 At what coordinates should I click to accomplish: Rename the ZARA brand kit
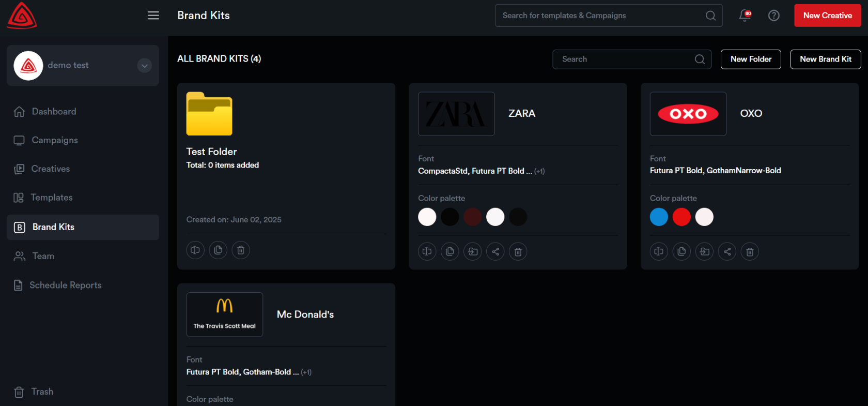click(427, 252)
